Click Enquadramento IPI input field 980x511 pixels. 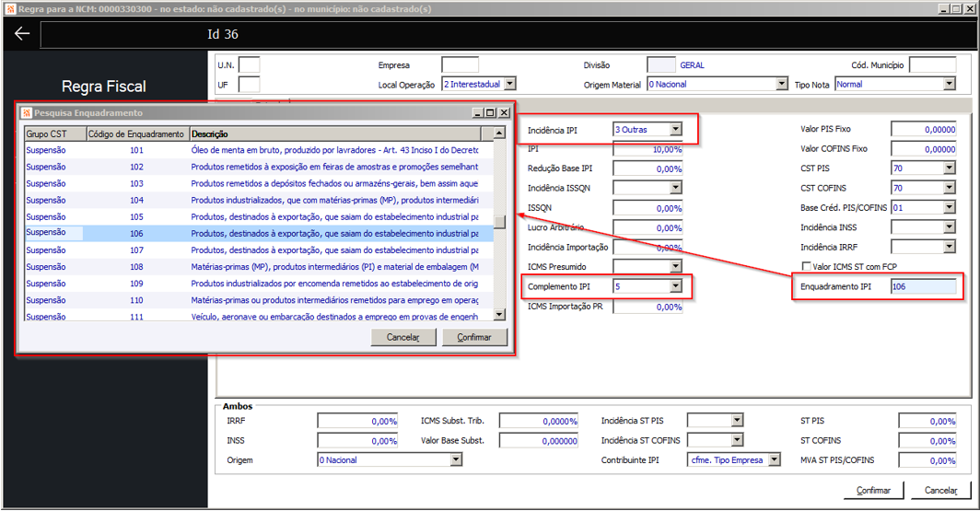[923, 286]
